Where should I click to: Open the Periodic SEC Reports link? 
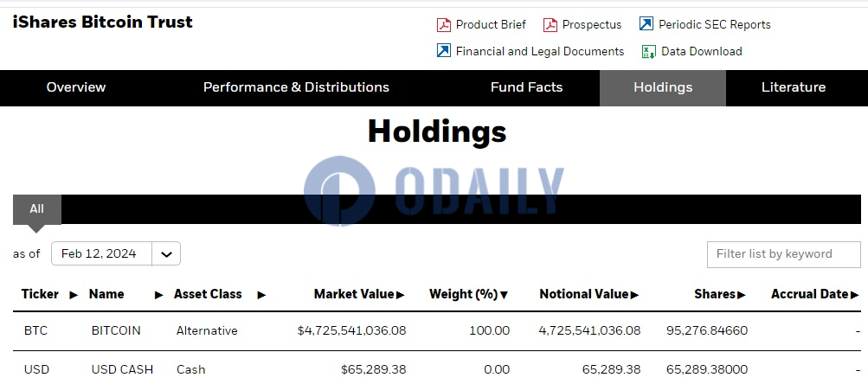[x=714, y=25]
